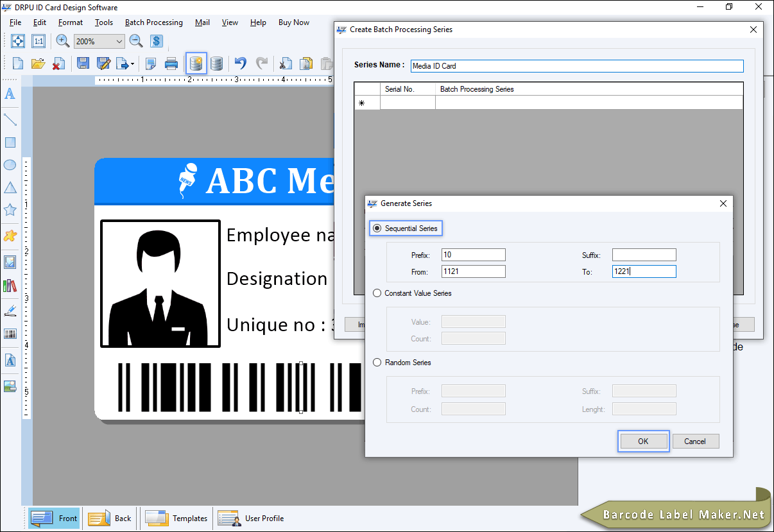The width and height of the screenshot is (774, 532).
Task: Open the Mail menu
Action: coord(203,22)
